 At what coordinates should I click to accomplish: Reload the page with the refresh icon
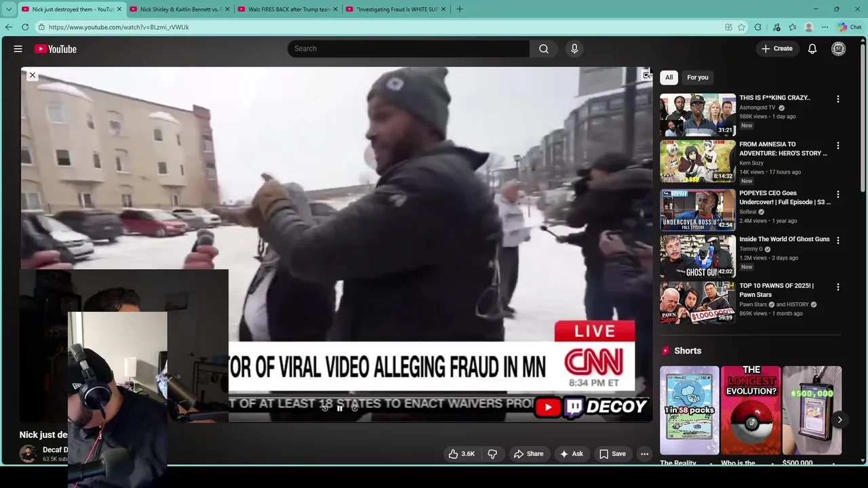tap(25, 27)
